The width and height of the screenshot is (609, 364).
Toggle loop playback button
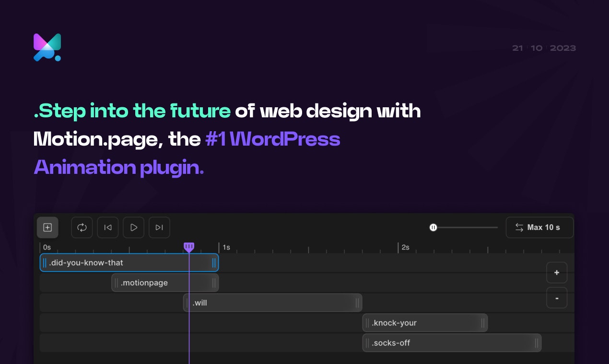pyautogui.click(x=82, y=227)
